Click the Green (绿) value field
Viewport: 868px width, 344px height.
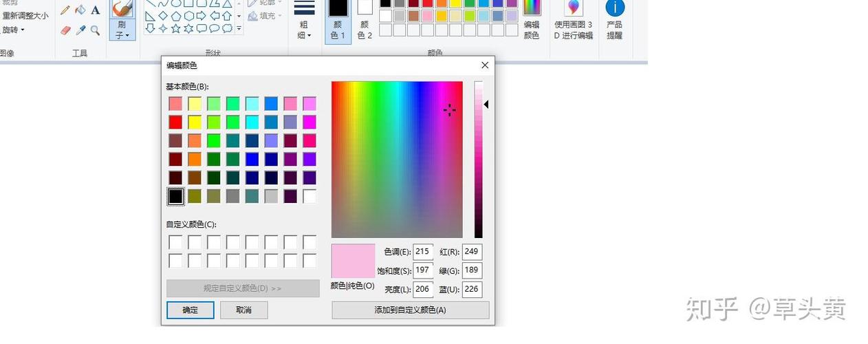coord(472,270)
